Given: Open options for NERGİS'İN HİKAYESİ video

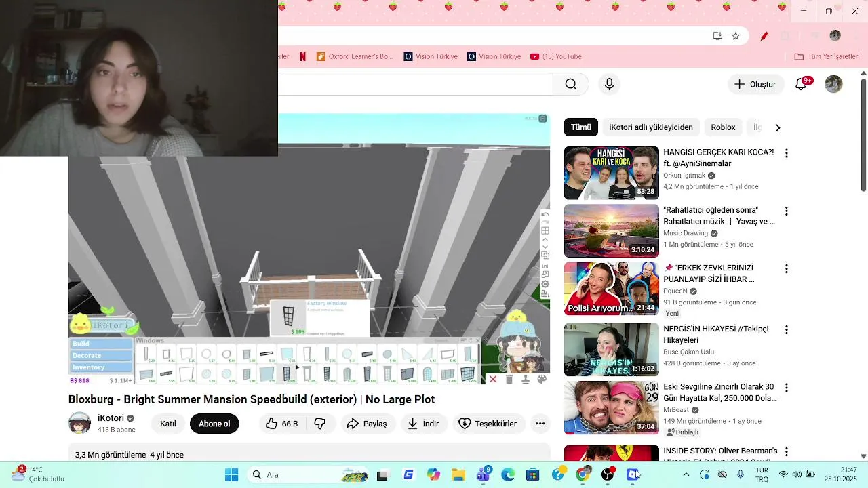Looking at the screenshot, I should [786, 330].
